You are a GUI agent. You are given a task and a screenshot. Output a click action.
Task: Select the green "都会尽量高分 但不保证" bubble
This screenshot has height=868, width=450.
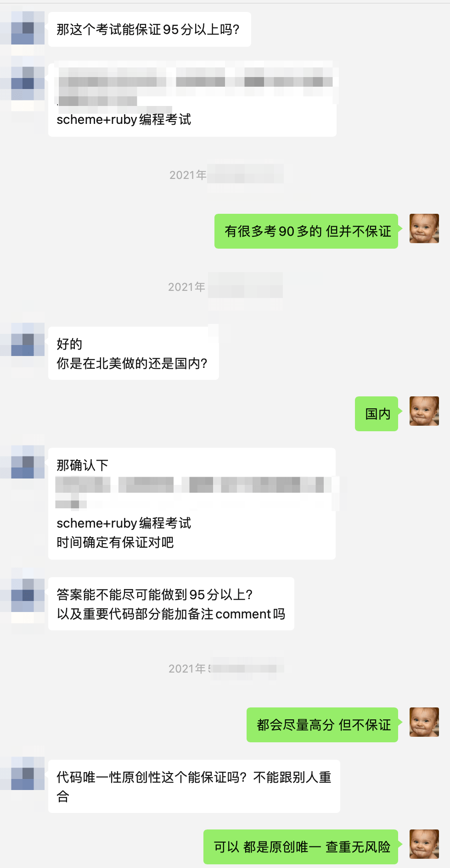click(322, 725)
